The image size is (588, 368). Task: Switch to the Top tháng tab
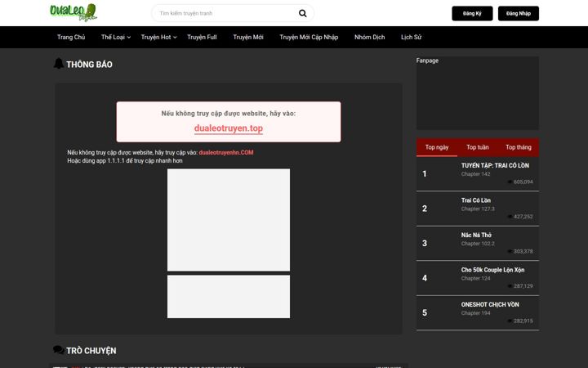point(519,147)
